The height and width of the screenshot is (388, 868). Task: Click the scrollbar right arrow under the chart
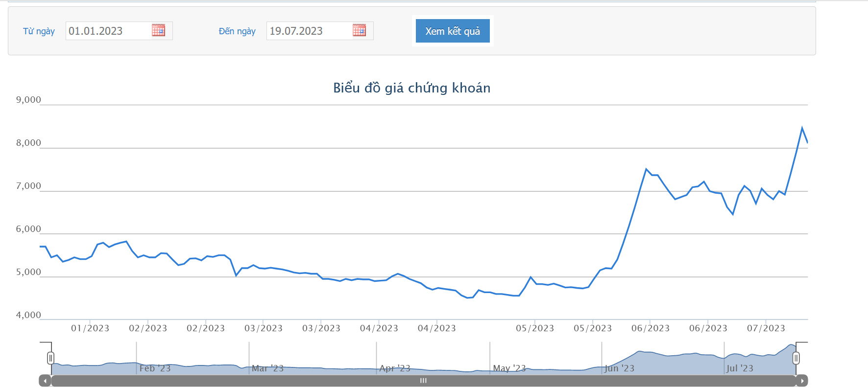tap(802, 381)
